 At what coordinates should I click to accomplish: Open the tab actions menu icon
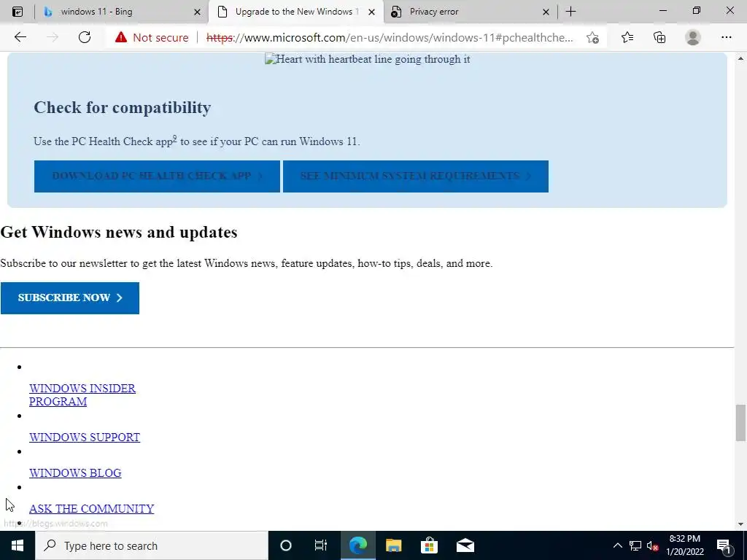tap(18, 12)
